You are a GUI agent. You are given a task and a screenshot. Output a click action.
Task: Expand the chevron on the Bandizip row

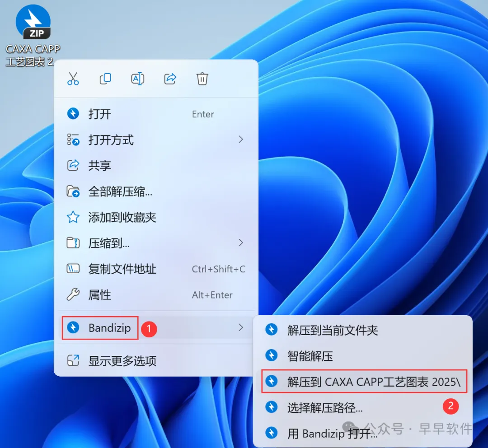(x=240, y=327)
